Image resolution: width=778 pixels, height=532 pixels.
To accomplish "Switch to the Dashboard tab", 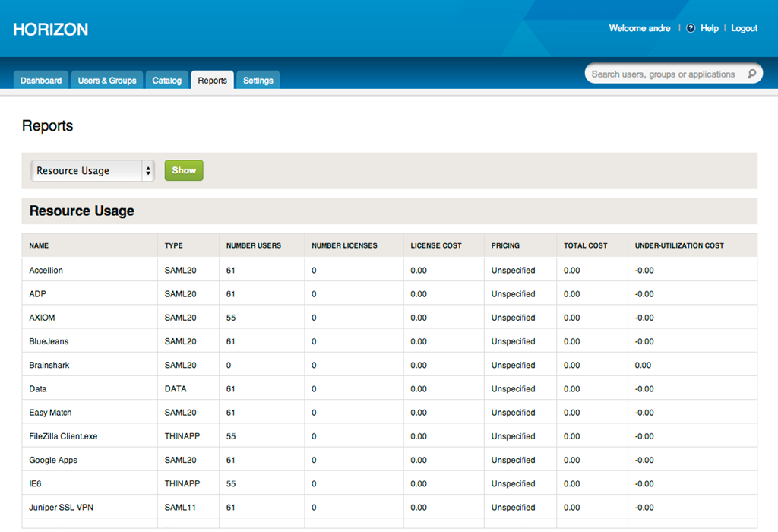I will 41,81.
